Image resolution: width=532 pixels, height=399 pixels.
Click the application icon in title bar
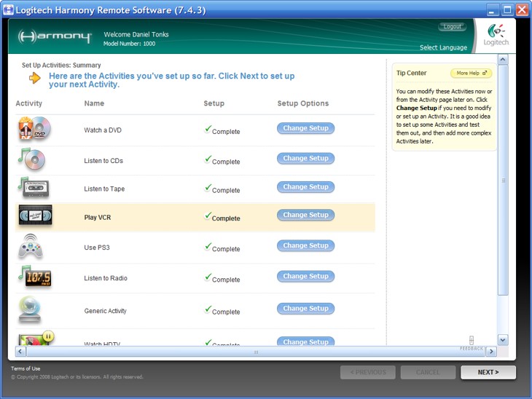8,9
